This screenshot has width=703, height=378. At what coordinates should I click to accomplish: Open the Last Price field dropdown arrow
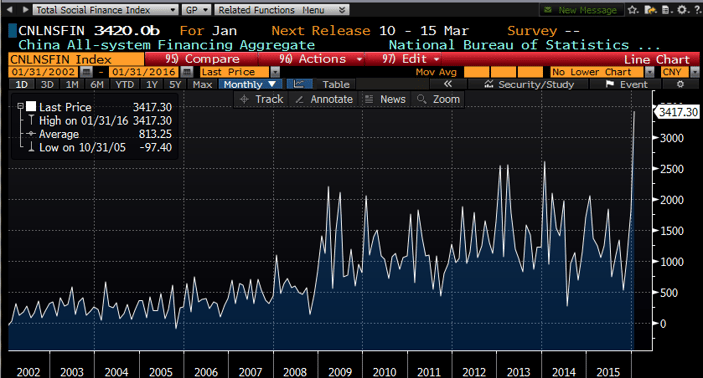pyautogui.click(x=275, y=72)
